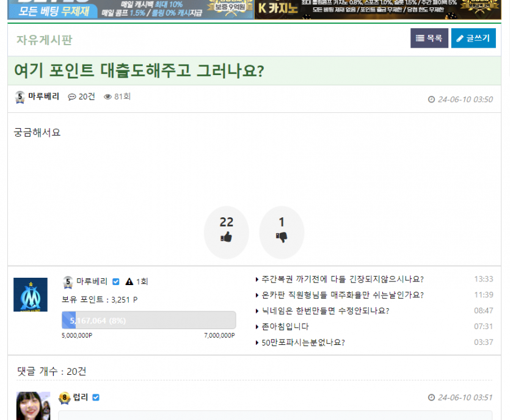Click the post title 여기 포인트 대출도해주고 그러나요?

point(139,71)
